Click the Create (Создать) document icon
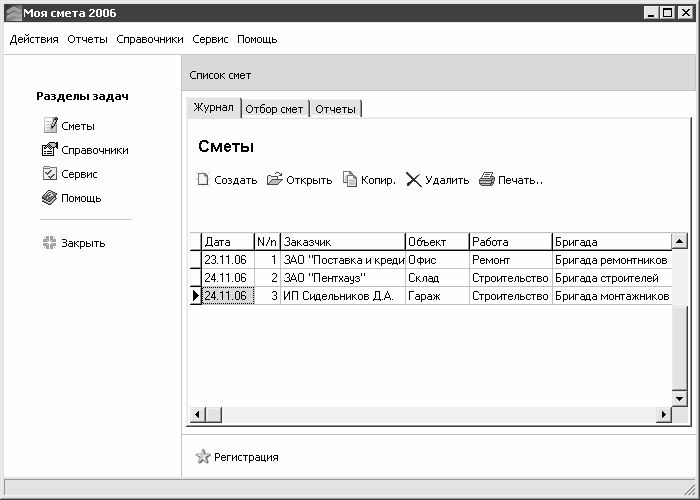Screen dimensions: 700x500 (x=202, y=180)
